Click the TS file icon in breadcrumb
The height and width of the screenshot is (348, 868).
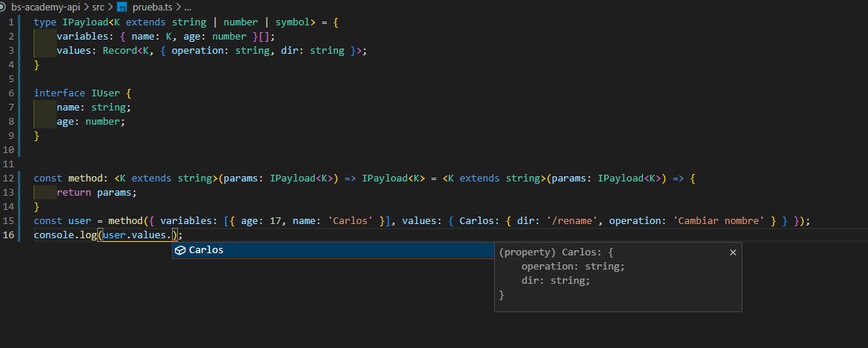click(x=123, y=7)
